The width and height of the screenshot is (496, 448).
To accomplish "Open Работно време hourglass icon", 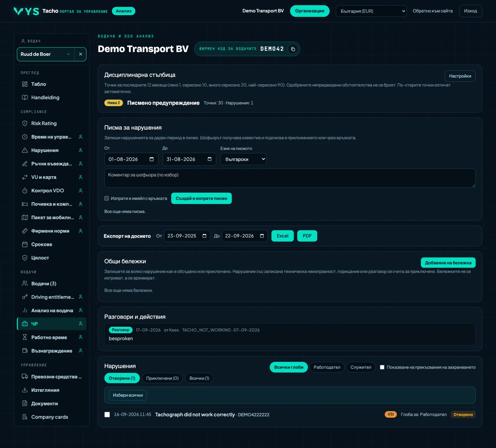I will [x=25, y=337].
